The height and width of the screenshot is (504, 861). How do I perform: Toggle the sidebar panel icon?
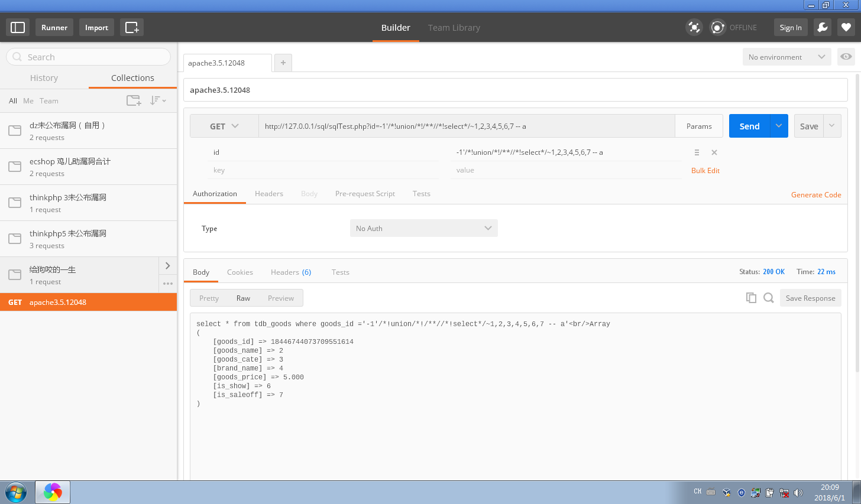pyautogui.click(x=18, y=27)
